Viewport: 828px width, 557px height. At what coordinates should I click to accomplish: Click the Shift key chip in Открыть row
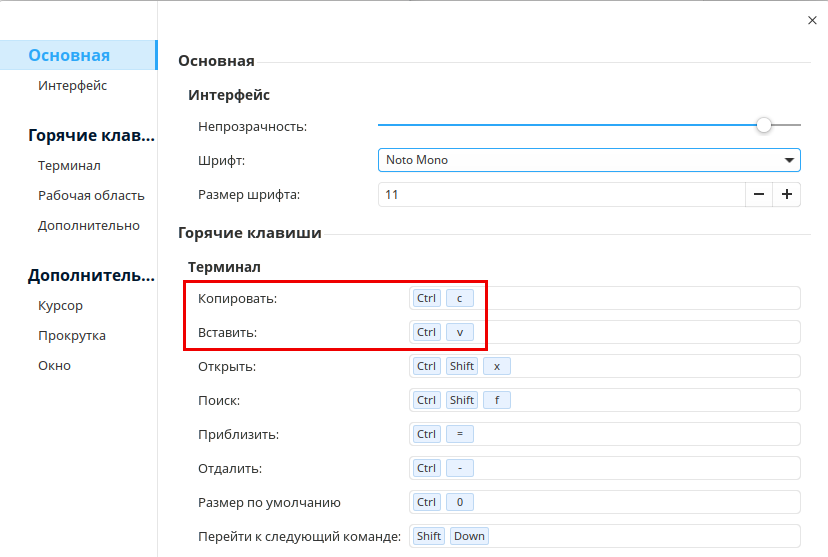[x=462, y=366]
